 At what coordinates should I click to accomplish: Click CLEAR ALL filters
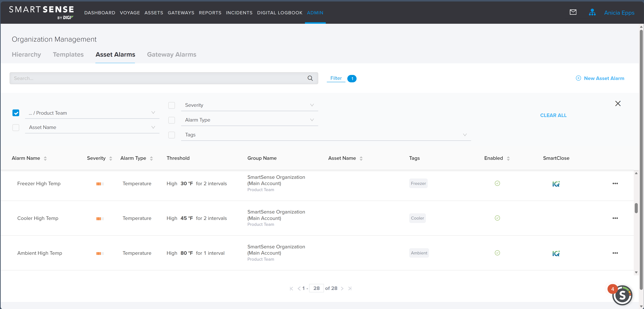click(553, 115)
